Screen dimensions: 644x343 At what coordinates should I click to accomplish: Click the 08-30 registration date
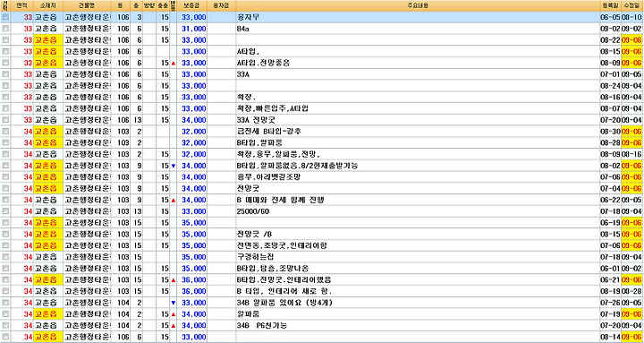pyautogui.click(x=611, y=132)
